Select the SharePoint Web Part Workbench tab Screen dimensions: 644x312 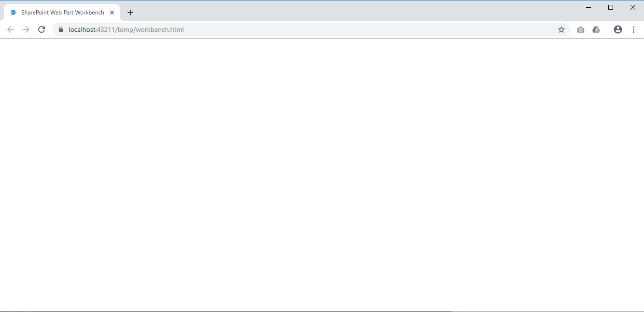coord(63,13)
